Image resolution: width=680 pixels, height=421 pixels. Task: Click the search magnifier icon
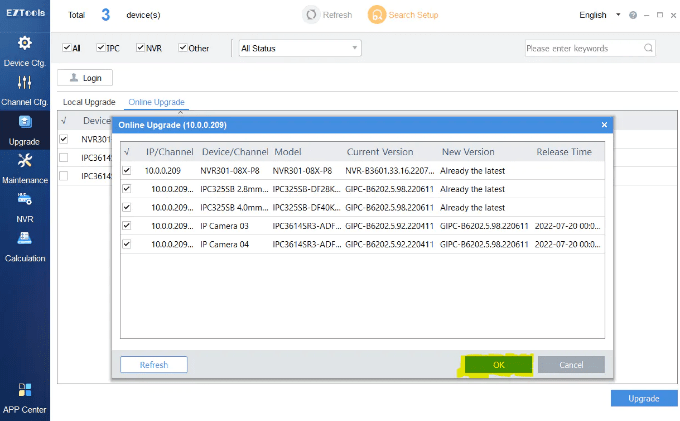coord(648,48)
